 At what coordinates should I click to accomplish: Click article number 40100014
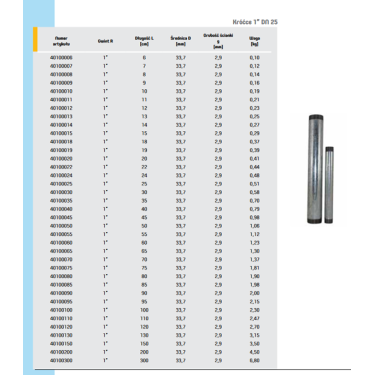tap(61, 125)
